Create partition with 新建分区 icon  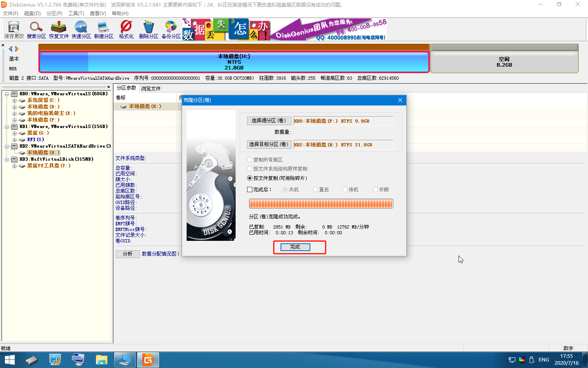104,30
